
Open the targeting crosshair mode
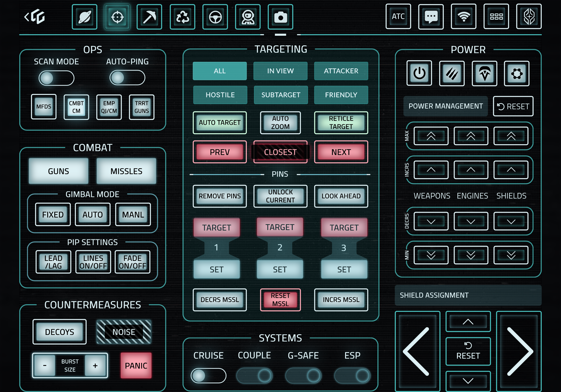[x=117, y=17]
